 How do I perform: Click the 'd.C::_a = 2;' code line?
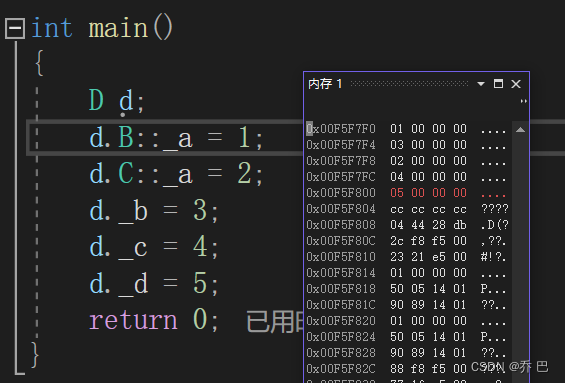pos(176,174)
